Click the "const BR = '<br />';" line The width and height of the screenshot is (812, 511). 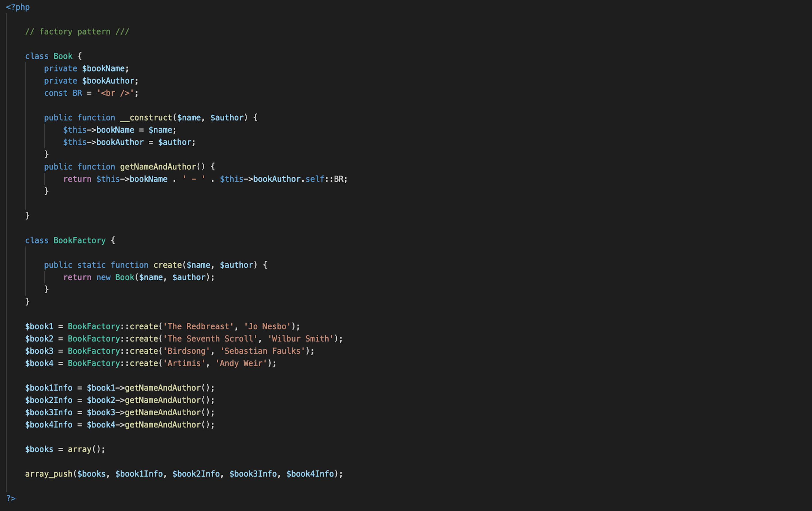tap(91, 93)
